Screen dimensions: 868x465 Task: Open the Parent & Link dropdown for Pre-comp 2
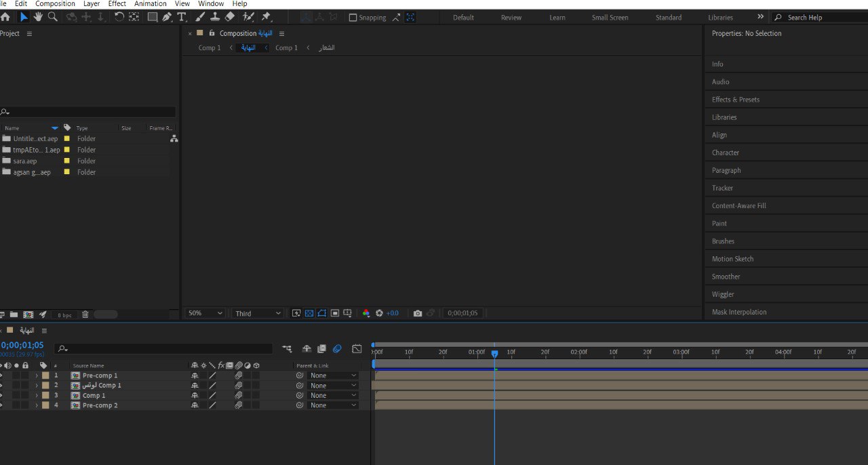[332, 405]
